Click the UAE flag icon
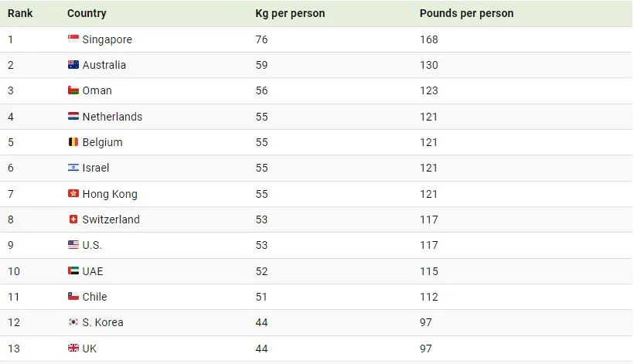 (73, 271)
